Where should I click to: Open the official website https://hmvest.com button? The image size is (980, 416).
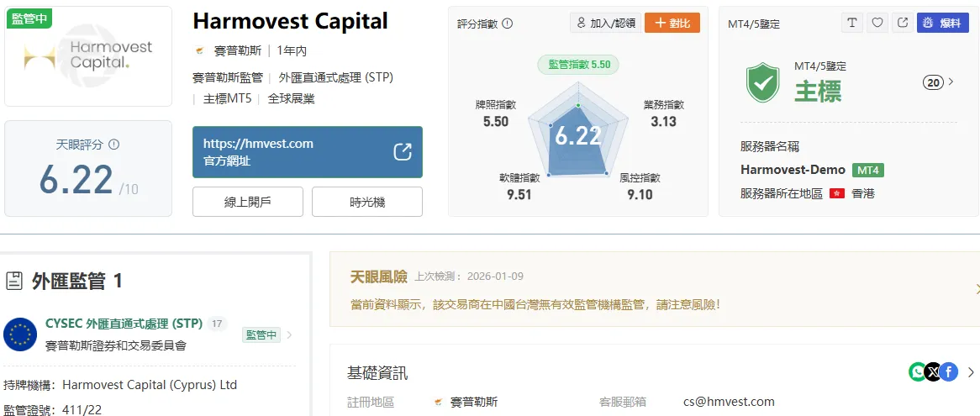pyautogui.click(x=308, y=152)
